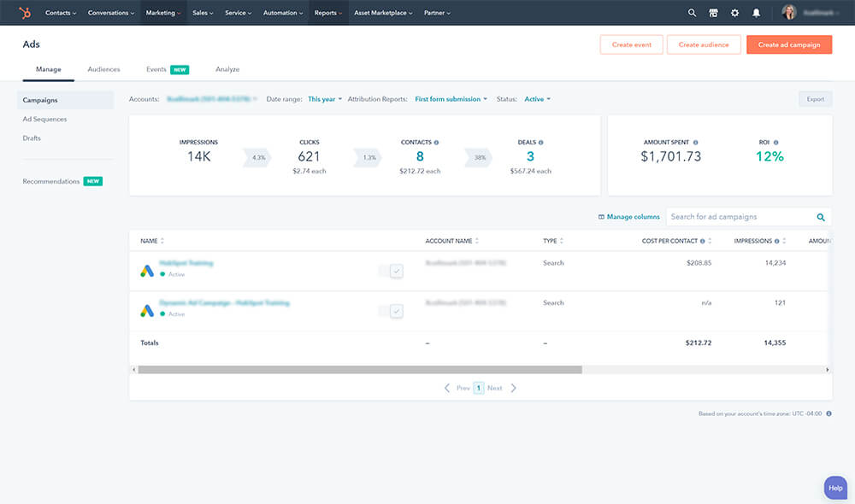
Task: Open Help using the blue help icon
Action: pyautogui.click(x=834, y=487)
